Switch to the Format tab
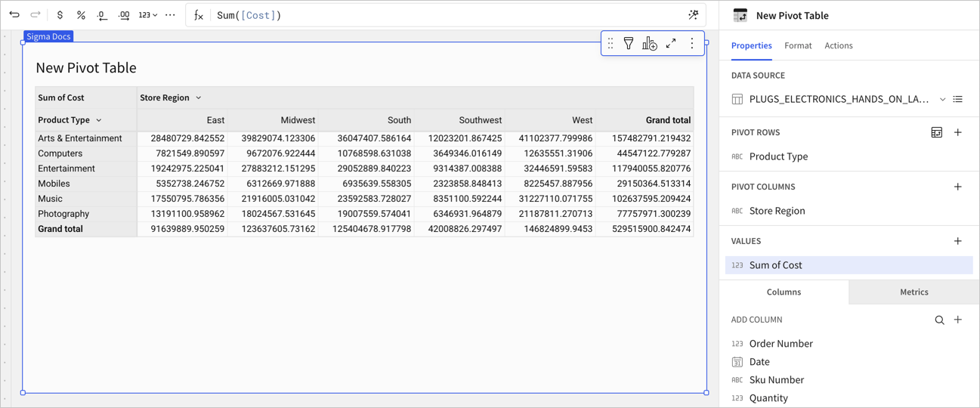Viewport: 980px width, 408px height. (x=798, y=45)
